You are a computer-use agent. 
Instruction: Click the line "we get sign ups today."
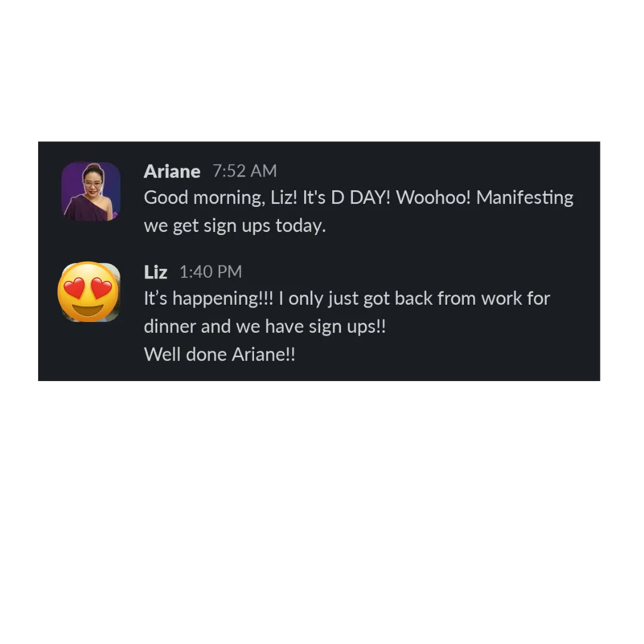pyautogui.click(x=235, y=226)
